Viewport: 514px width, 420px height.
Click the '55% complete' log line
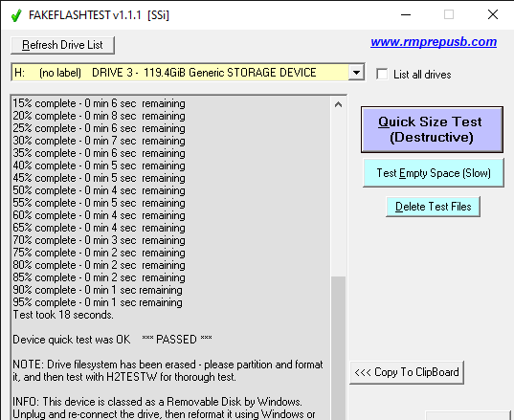pos(99,203)
